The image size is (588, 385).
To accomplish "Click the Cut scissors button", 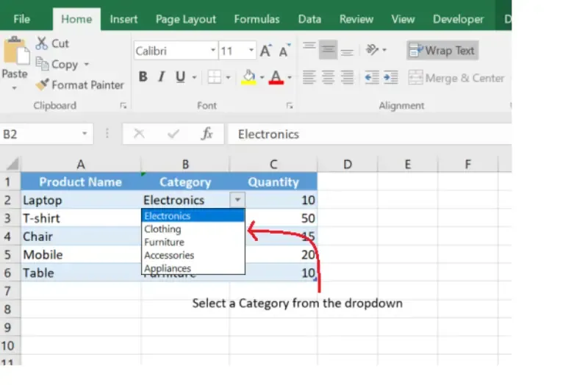I will [52, 43].
